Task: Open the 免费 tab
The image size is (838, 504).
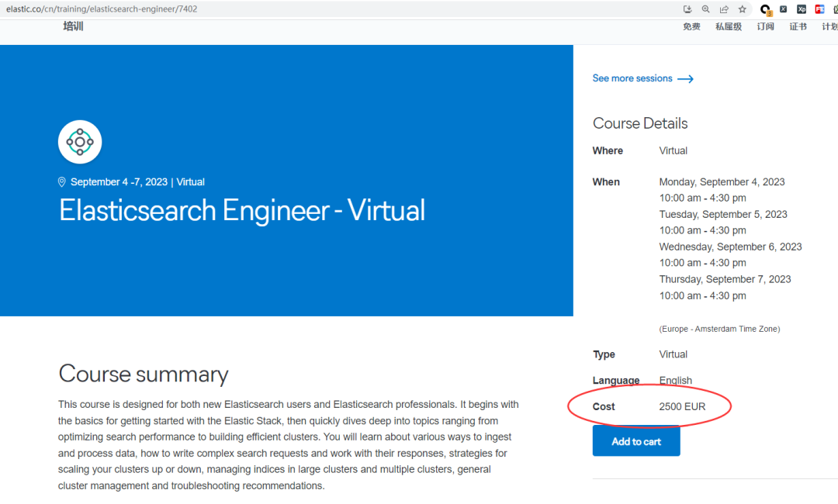Action: coord(691,26)
